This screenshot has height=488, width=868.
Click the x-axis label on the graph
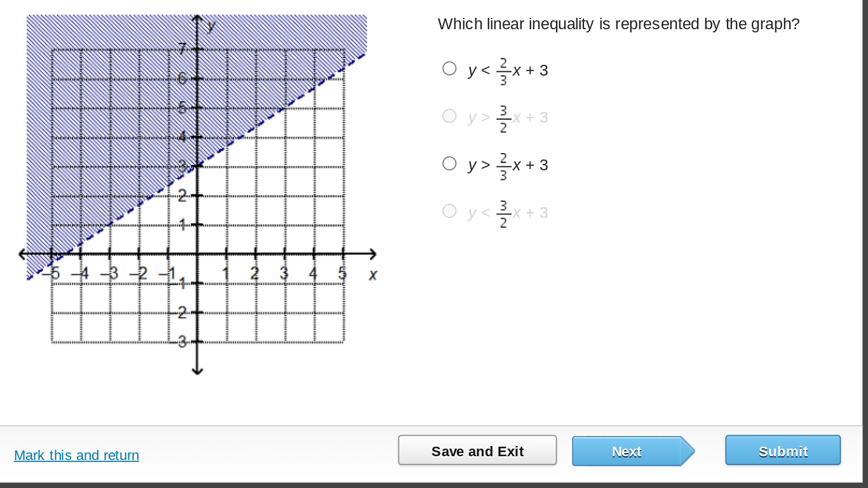coord(372,274)
